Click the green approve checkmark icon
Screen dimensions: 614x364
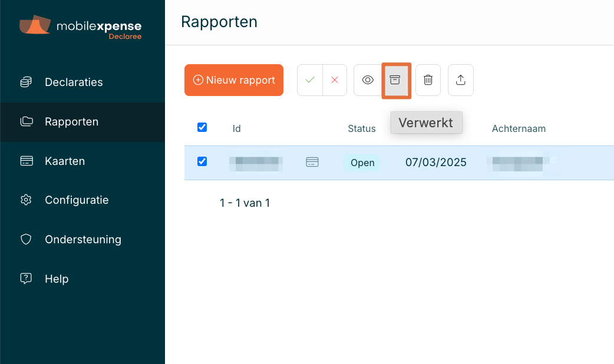tap(310, 80)
